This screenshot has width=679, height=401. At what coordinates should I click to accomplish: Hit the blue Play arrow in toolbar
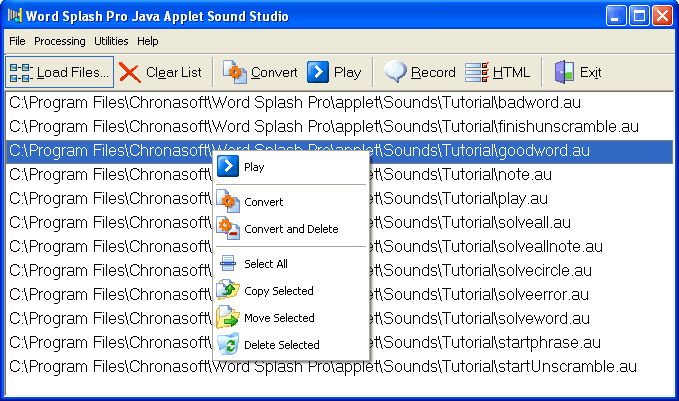click(318, 72)
